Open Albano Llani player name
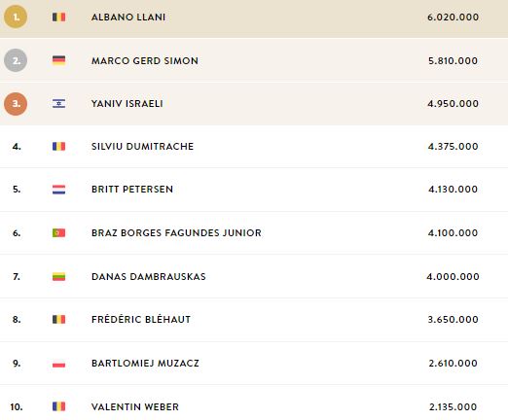The width and height of the screenshot is (508, 420). [128, 17]
